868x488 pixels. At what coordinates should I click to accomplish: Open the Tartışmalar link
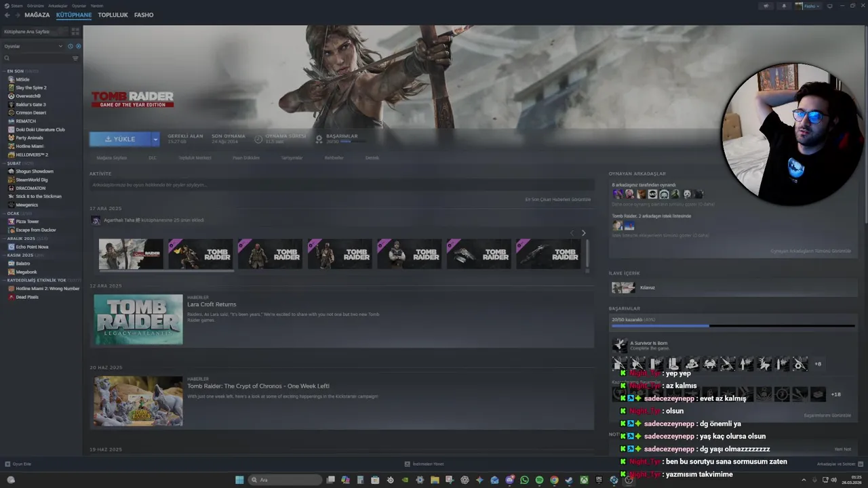(292, 158)
